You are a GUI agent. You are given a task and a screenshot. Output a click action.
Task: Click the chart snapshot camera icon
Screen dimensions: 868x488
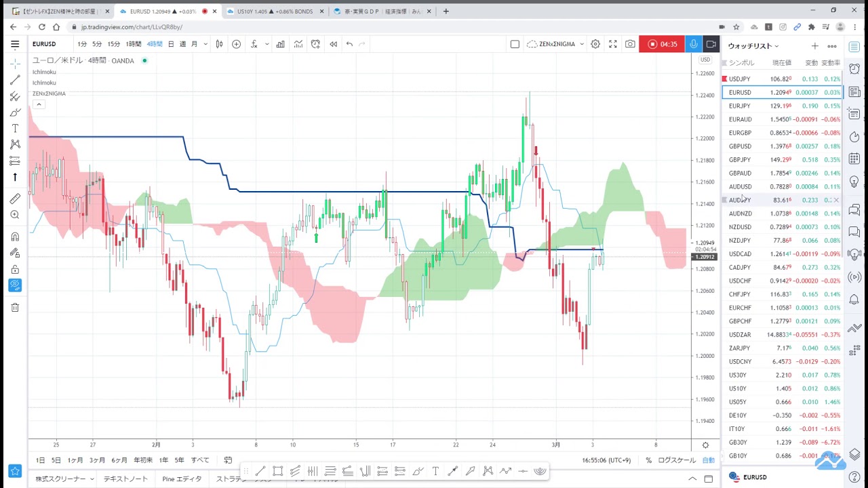[x=630, y=44]
